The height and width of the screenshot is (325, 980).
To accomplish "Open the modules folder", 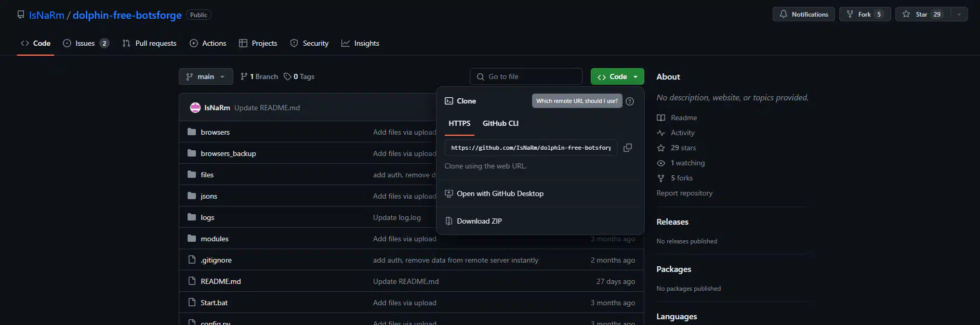I will 215,239.
